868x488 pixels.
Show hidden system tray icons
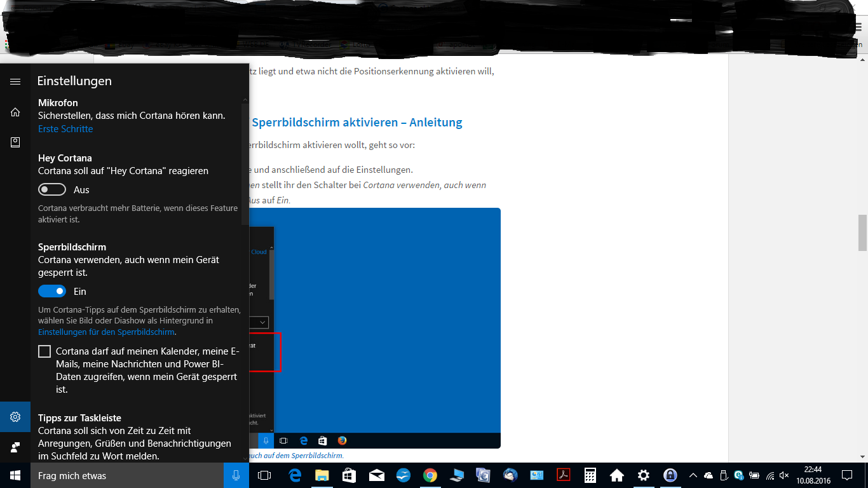point(693,475)
